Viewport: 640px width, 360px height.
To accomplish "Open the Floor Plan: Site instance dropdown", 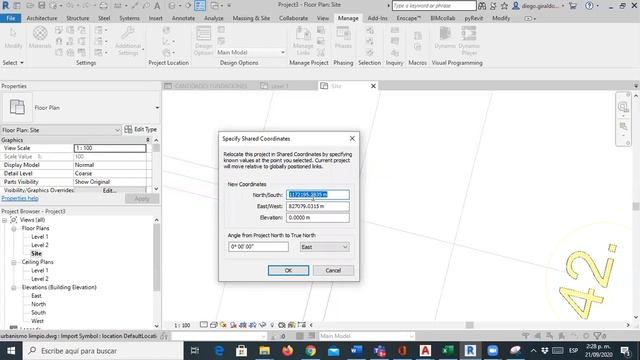I will click(61, 130).
